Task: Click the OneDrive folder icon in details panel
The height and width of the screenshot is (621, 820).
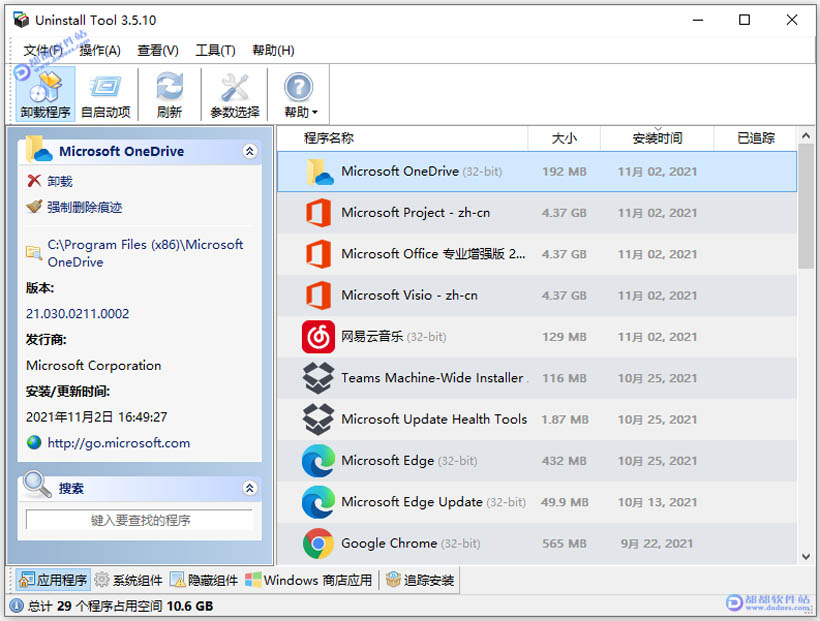Action: click(39, 149)
